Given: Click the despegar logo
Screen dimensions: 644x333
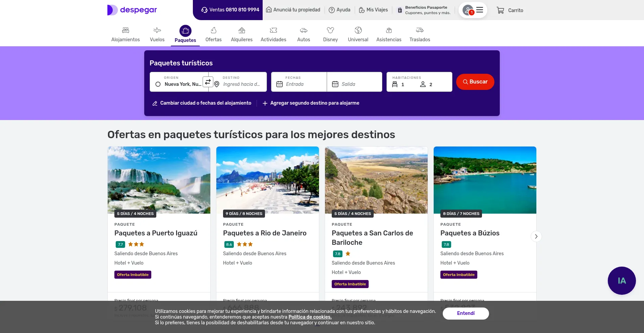Looking at the screenshot, I should (x=132, y=10).
